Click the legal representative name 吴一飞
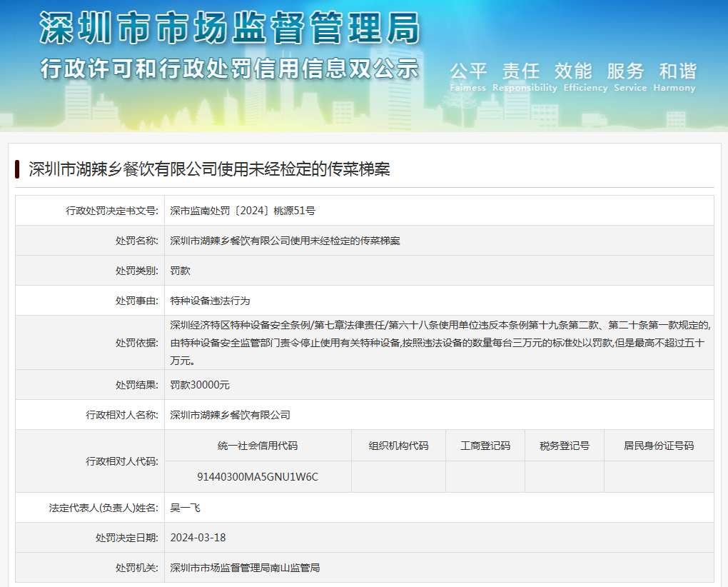The image size is (728, 587). coord(185,508)
